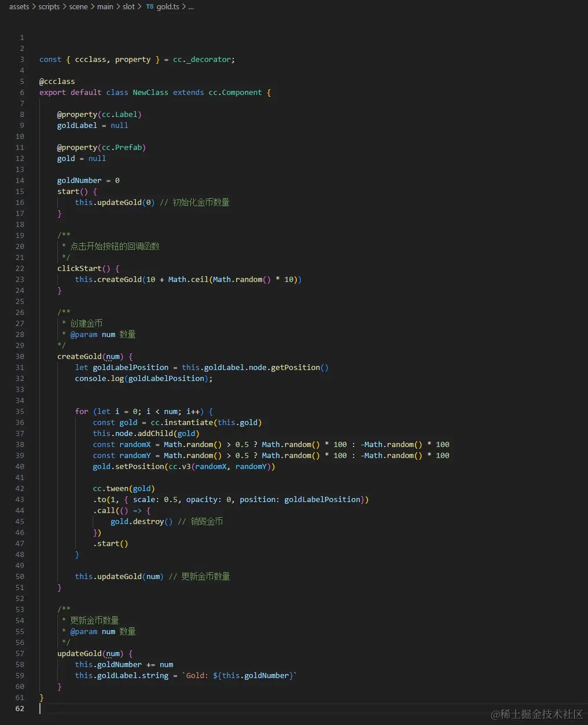Viewport: 588px width, 725px height.
Task: Click the comment '创建金币' on line 27
Action: click(86, 324)
